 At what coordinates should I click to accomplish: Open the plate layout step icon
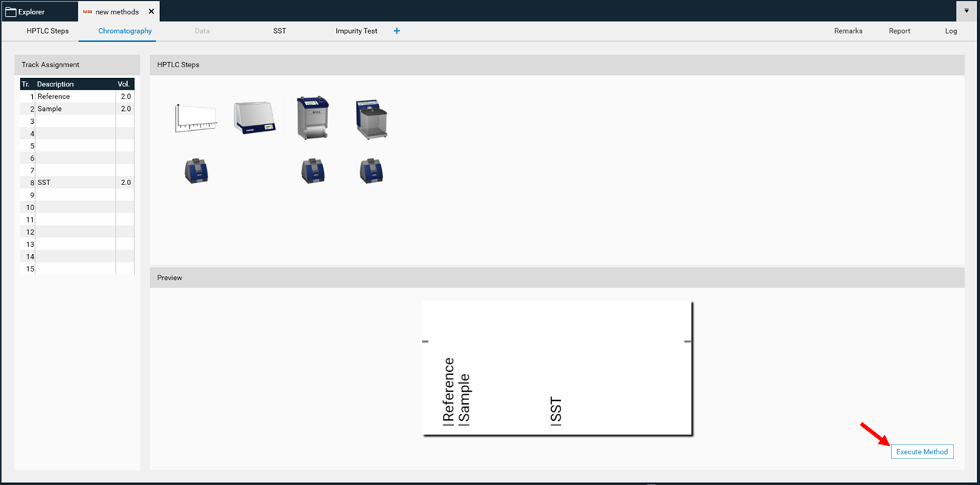pyautogui.click(x=195, y=118)
